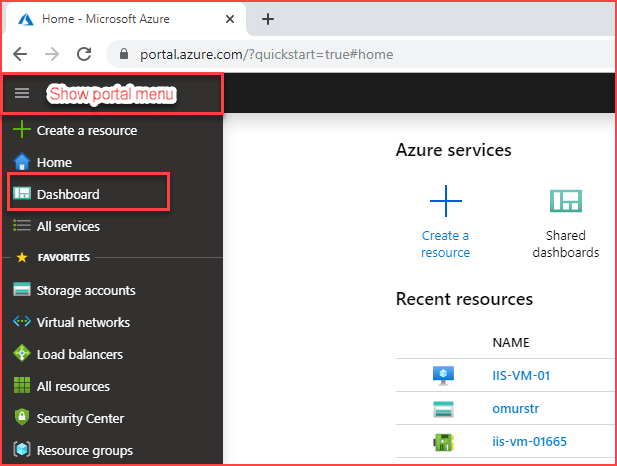Viewport: 617px width, 466px height.
Task: Select the Home - Microsoft Azure tab
Action: pos(125,19)
